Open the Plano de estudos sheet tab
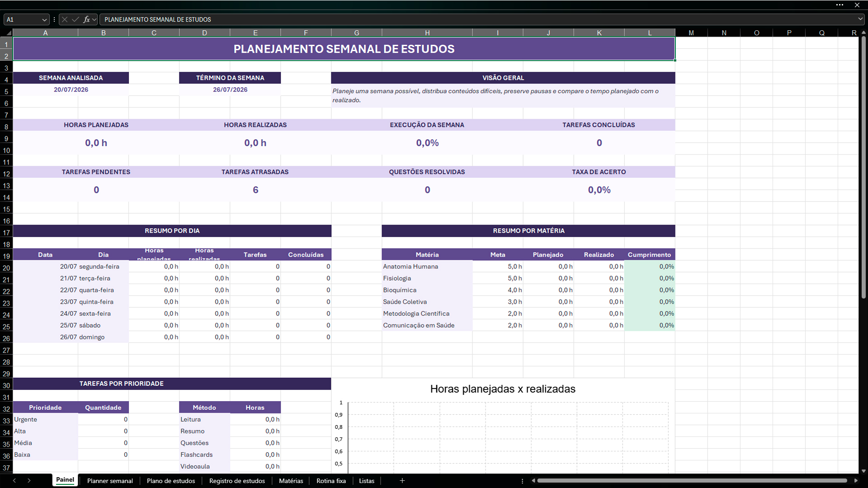 (x=171, y=481)
